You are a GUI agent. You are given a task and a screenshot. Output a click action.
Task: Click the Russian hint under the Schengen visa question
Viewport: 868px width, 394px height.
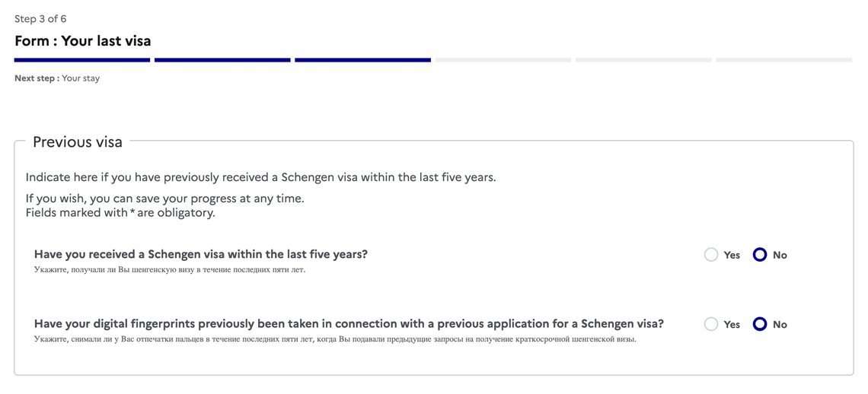click(170, 269)
